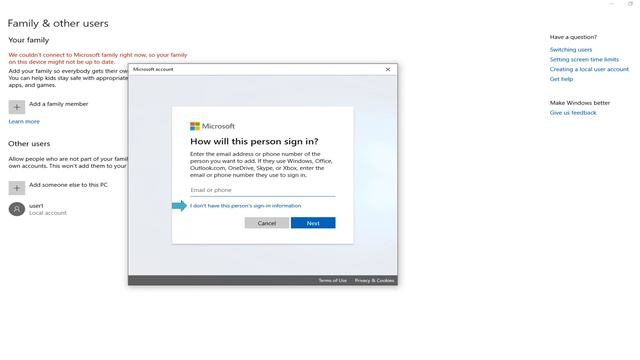Open Setting screen time limits help link
The width and height of the screenshot is (640, 360).
click(584, 60)
